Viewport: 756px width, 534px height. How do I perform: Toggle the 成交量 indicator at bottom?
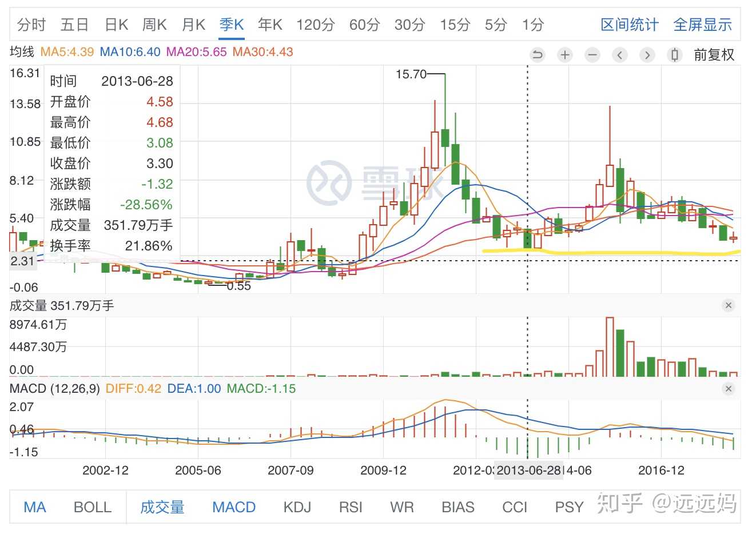coord(162,507)
